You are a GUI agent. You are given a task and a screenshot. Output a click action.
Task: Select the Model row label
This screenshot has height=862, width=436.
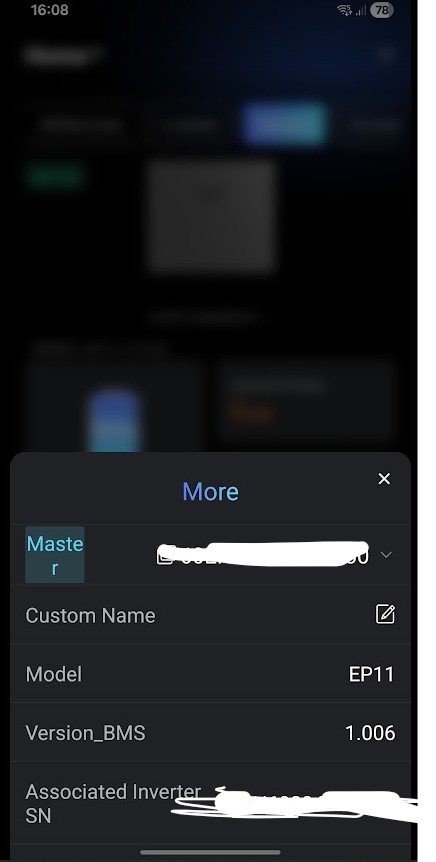click(54, 675)
